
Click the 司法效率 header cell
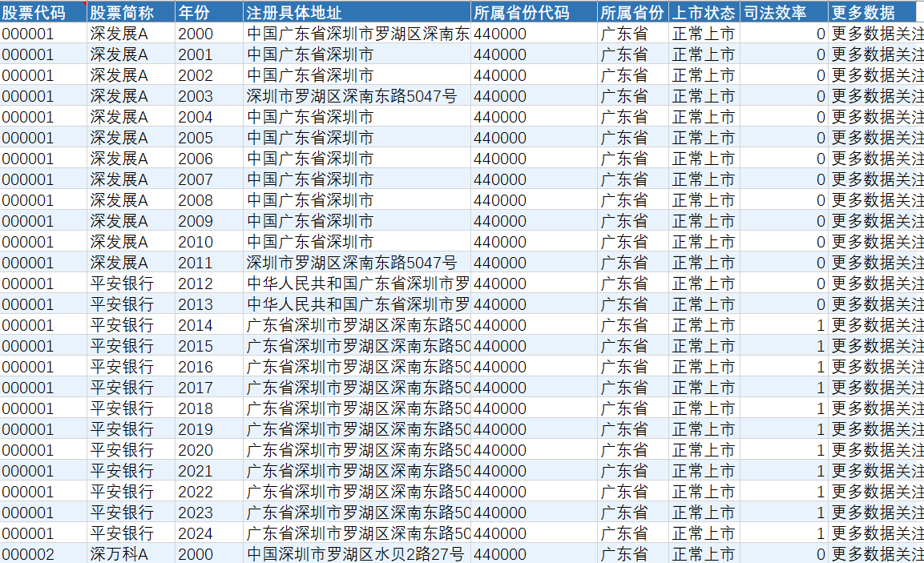pyautogui.click(x=784, y=12)
